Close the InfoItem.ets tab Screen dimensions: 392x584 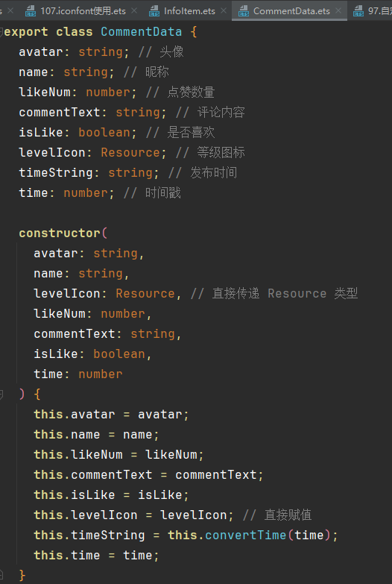pos(224,10)
